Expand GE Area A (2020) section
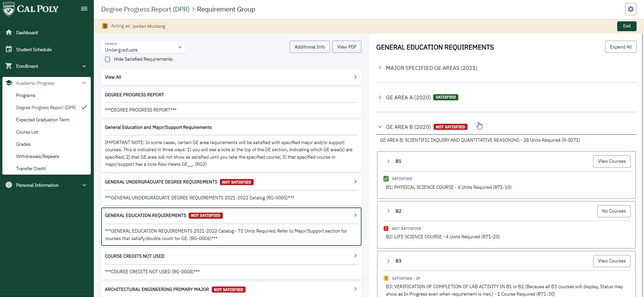The image size is (644, 297). (380, 97)
